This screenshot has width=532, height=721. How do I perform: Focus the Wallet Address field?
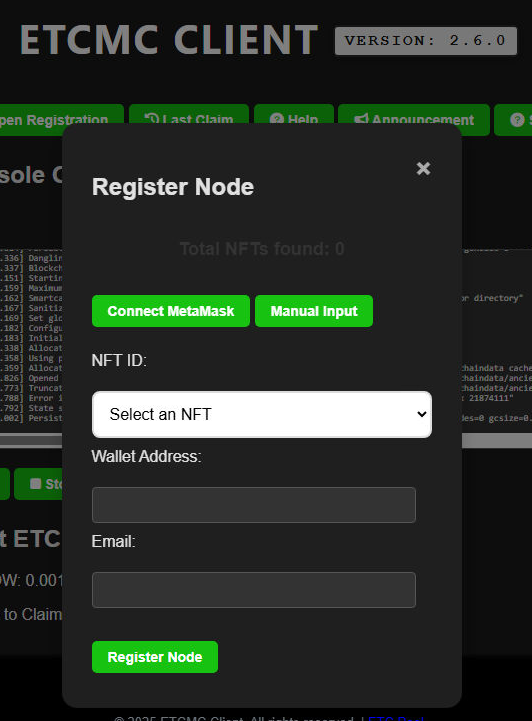[x=254, y=505]
